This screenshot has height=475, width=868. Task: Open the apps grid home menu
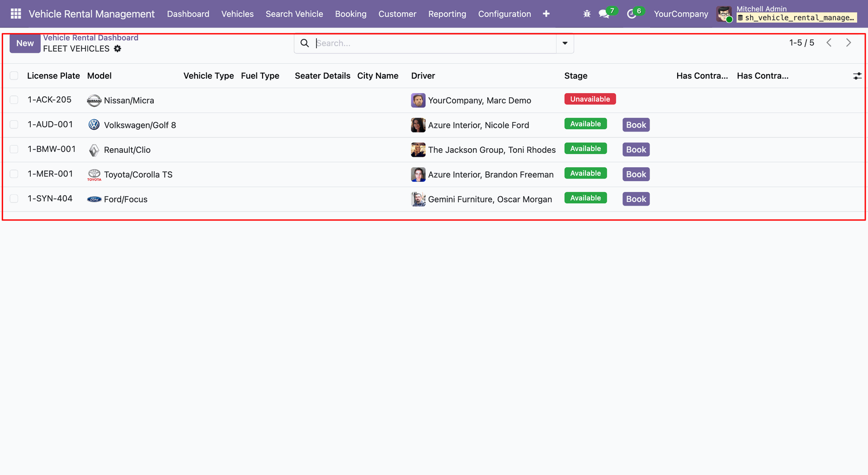[16, 14]
